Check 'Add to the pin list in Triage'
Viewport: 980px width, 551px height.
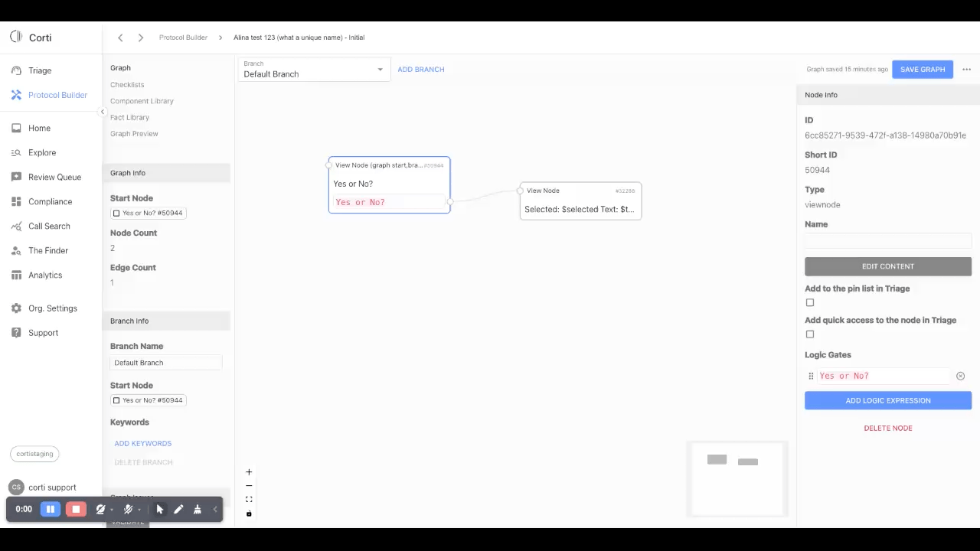tap(810, 303)
